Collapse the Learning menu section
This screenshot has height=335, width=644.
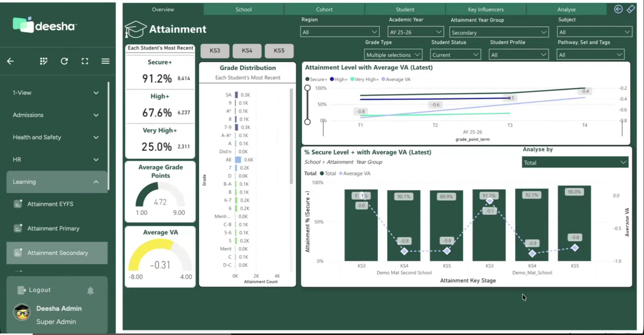(57, 182)
